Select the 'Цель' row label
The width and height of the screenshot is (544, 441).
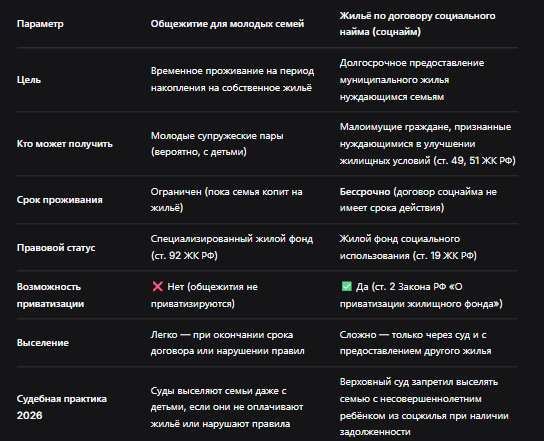point(29,80)
